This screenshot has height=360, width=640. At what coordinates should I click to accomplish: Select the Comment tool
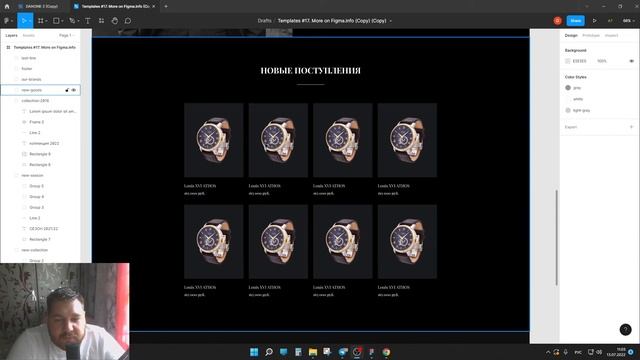[128, 21]
